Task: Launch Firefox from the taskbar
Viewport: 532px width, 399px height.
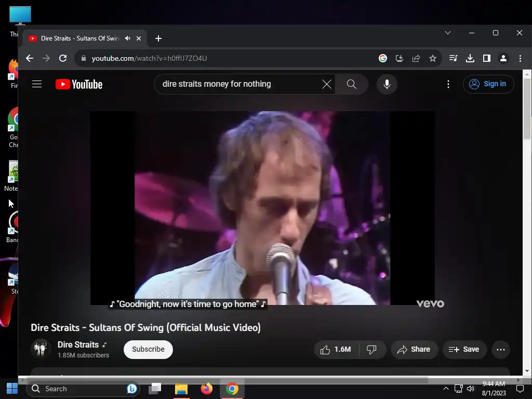Action: (206, 389)
